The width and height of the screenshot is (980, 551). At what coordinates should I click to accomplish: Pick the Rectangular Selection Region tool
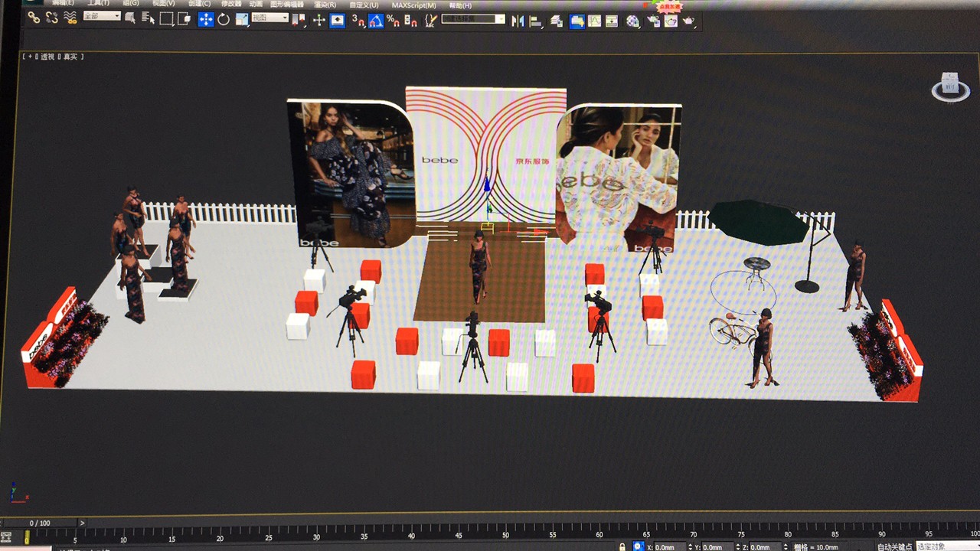[x=166, y=18]
